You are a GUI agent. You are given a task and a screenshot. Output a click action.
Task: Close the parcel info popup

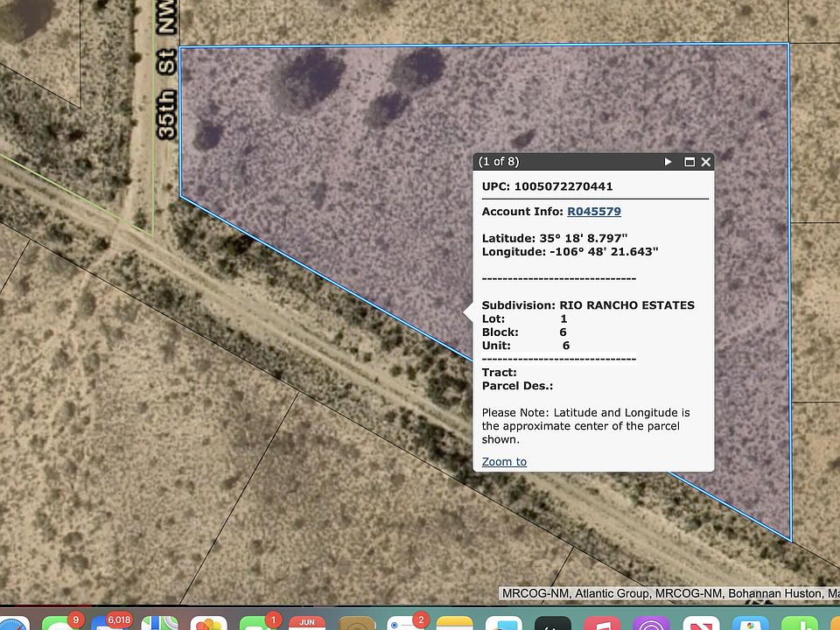pyautogui.click(x=705, y=162)
